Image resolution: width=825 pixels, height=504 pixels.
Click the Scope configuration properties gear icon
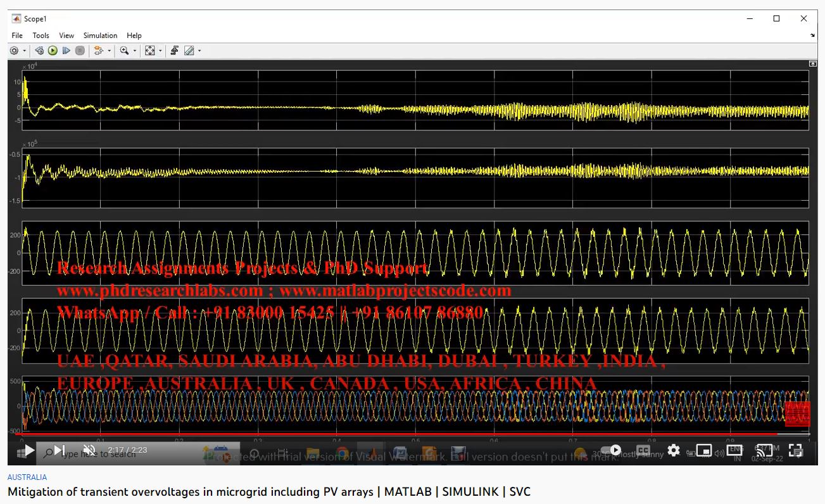(x=14, y=51)
